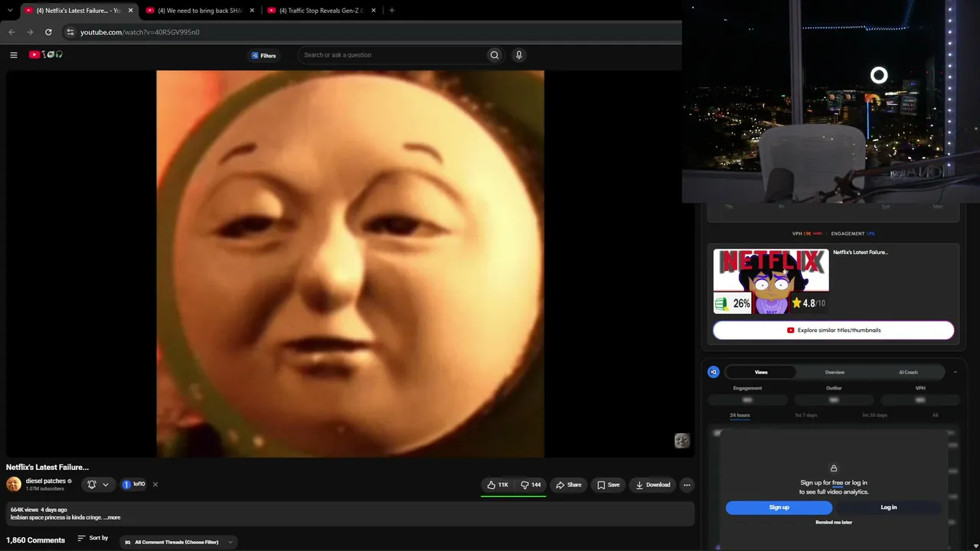980x551 pixels.
Task: Click the 'free' underlined link
Action: pyautogui.click(x=838, y=483)
